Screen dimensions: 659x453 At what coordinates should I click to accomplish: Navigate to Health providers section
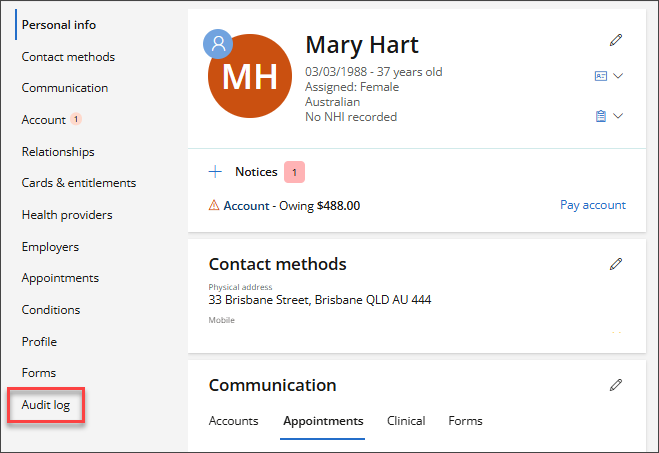click(67, 215)
